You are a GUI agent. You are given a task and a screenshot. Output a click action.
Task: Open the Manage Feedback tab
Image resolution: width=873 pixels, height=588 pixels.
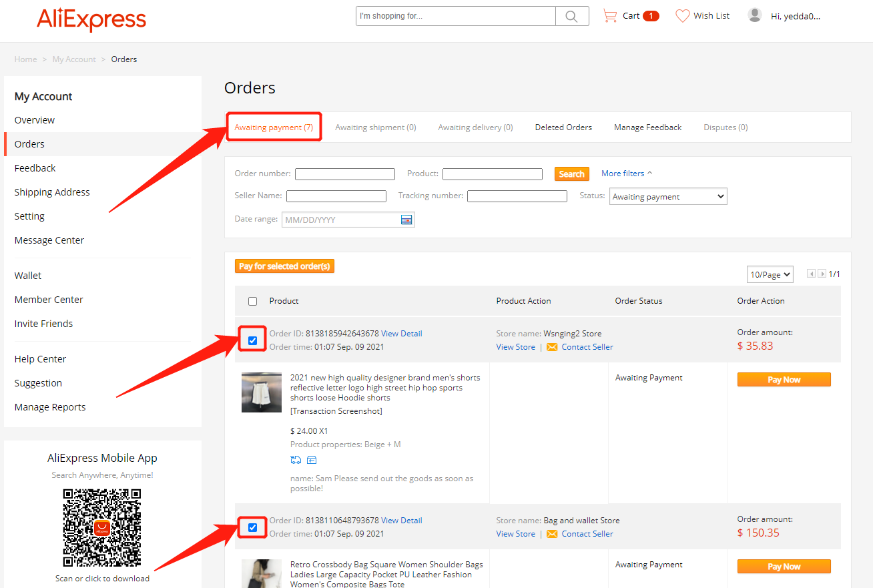pos(647,127)
